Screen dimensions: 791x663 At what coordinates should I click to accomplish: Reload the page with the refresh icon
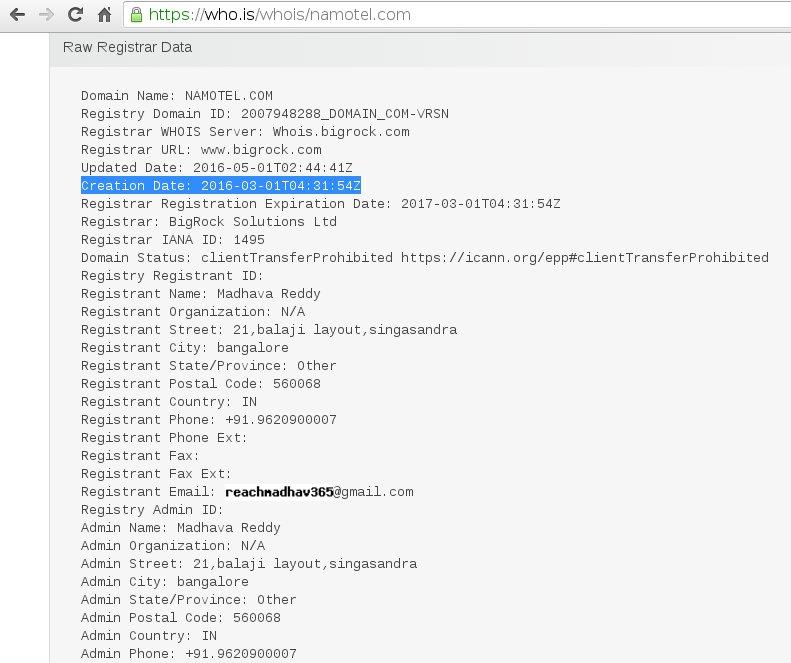75,15
